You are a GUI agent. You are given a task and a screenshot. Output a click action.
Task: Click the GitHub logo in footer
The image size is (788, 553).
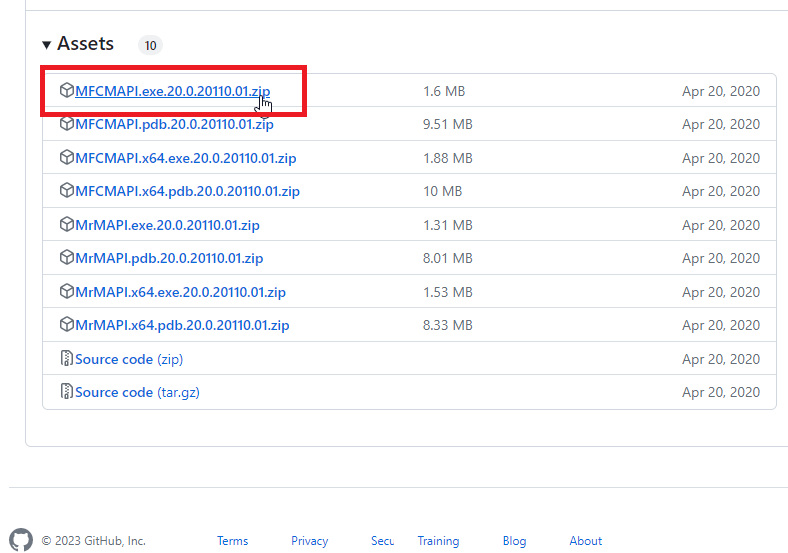point(21,540)
